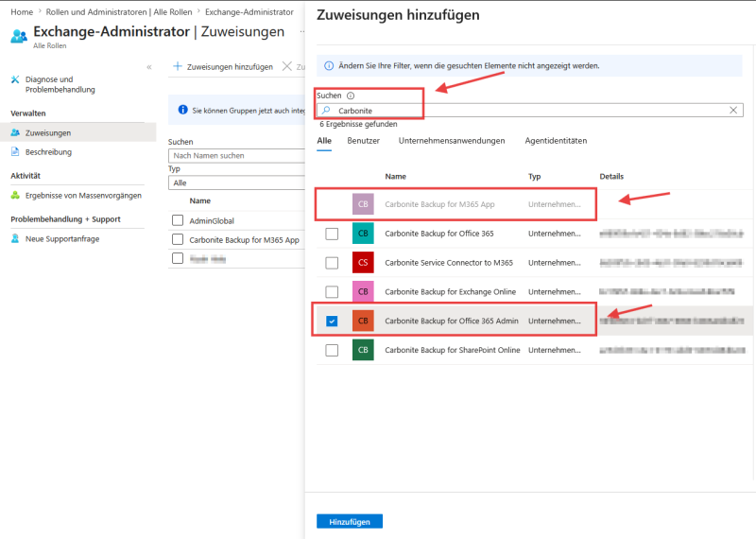
Task: Select Zuweisungen in the sidebar
Action: (78, 132)
